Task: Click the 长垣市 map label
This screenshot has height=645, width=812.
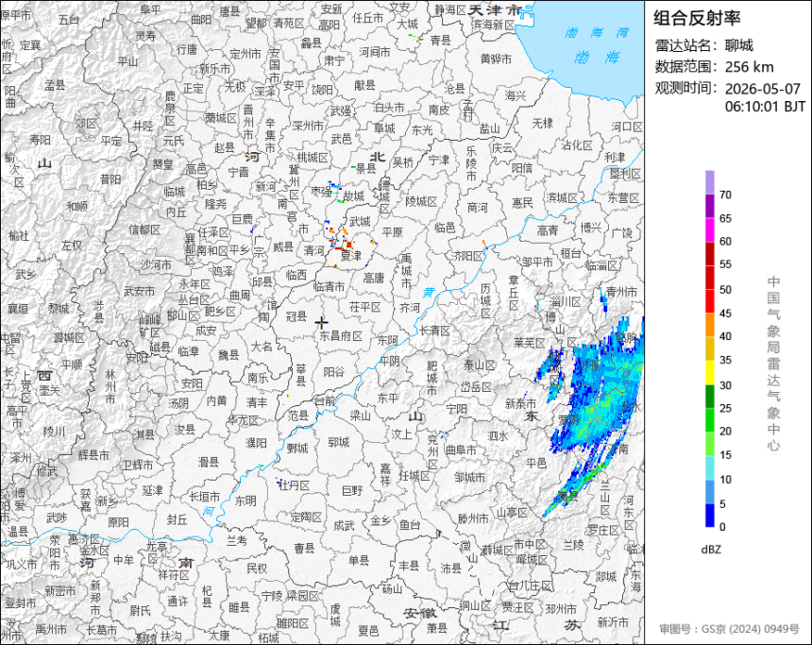Action: (204, 497)
